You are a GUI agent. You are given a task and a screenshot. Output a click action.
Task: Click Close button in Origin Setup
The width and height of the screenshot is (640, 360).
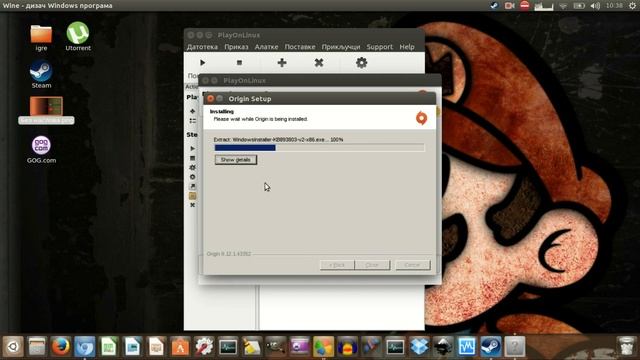pyautogui.click(x=372, y=265)
